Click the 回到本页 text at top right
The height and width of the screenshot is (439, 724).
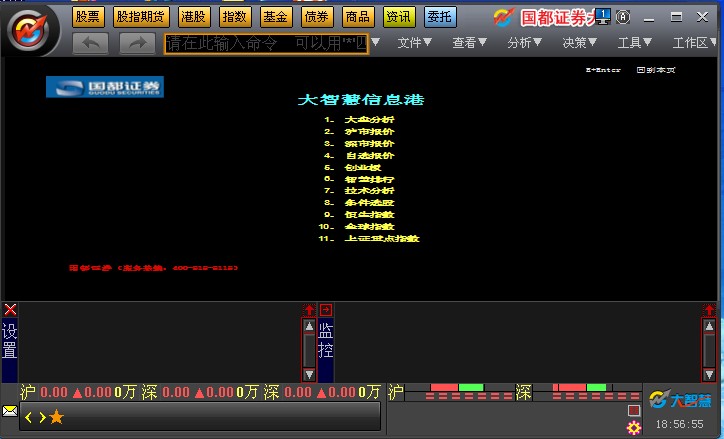[656, 70]
